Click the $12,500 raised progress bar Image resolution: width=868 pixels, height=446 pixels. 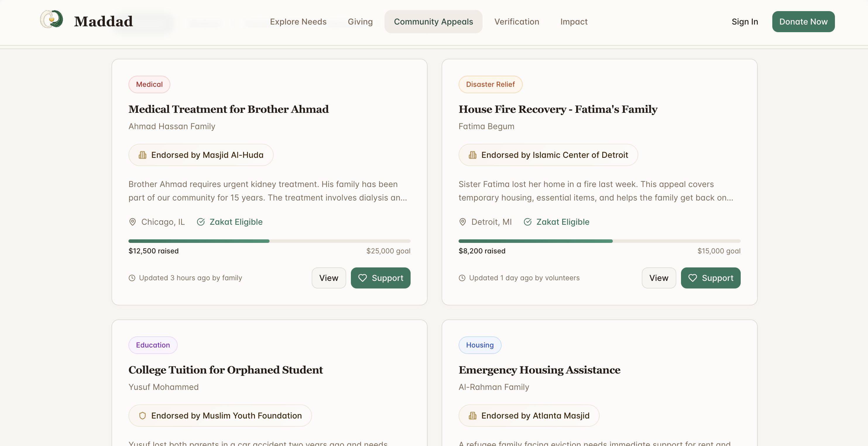(x=269, y=241)
